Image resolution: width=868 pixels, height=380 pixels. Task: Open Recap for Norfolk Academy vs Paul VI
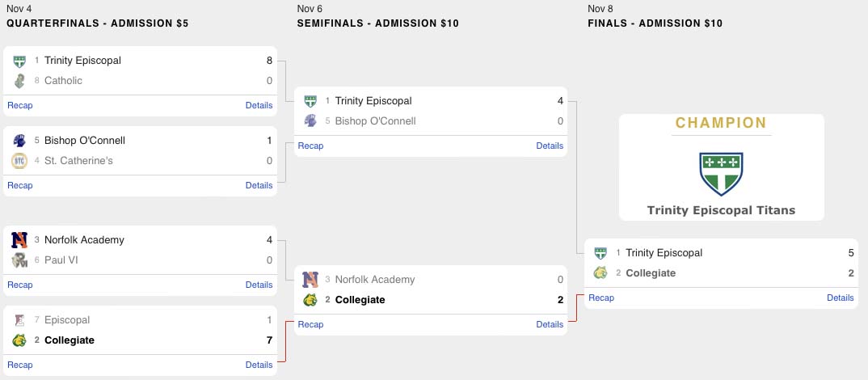[x=20, y=285]
